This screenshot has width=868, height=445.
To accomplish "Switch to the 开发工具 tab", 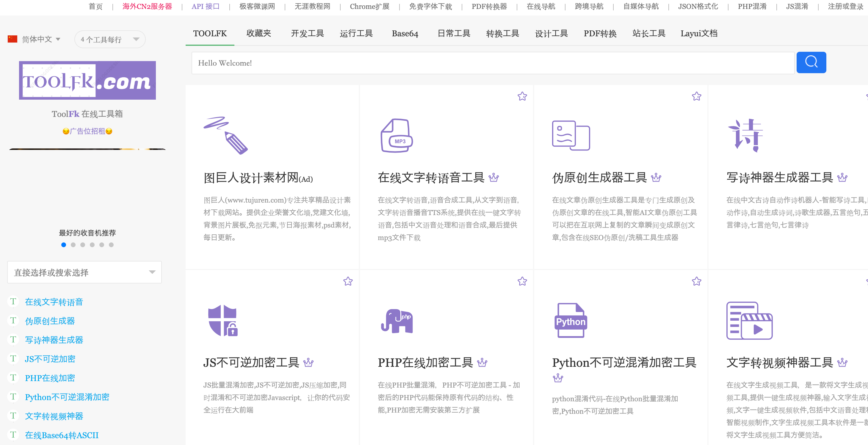I will coord(307,33).
